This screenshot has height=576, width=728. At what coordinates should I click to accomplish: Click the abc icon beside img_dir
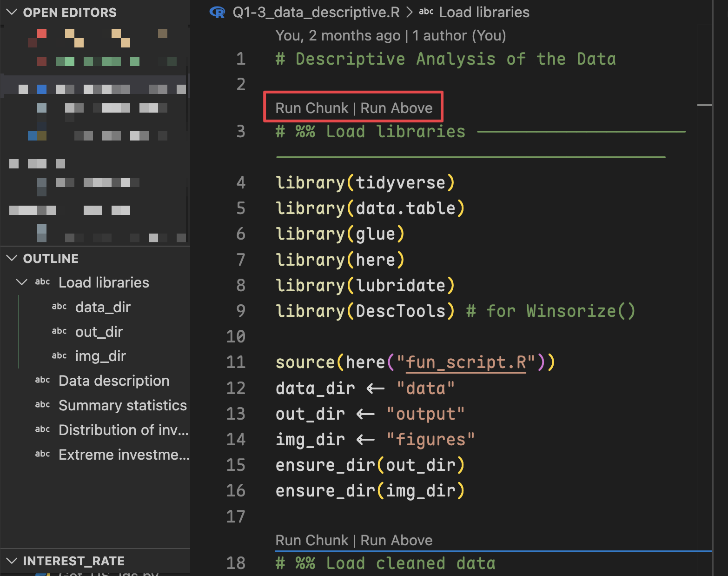point(59,356)
